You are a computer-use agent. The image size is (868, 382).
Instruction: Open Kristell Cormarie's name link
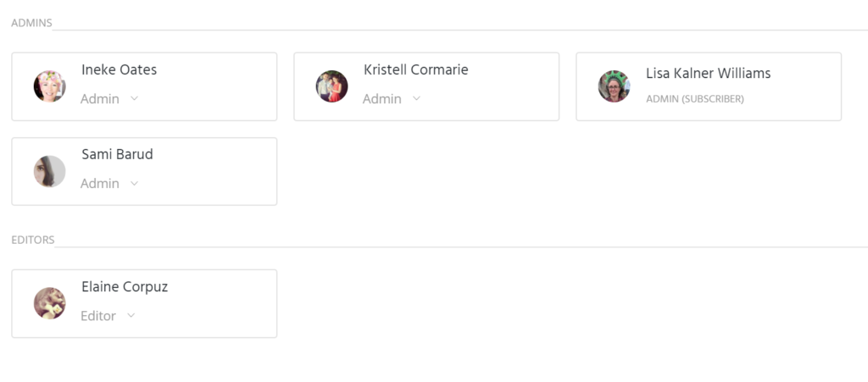click(415, 70)
